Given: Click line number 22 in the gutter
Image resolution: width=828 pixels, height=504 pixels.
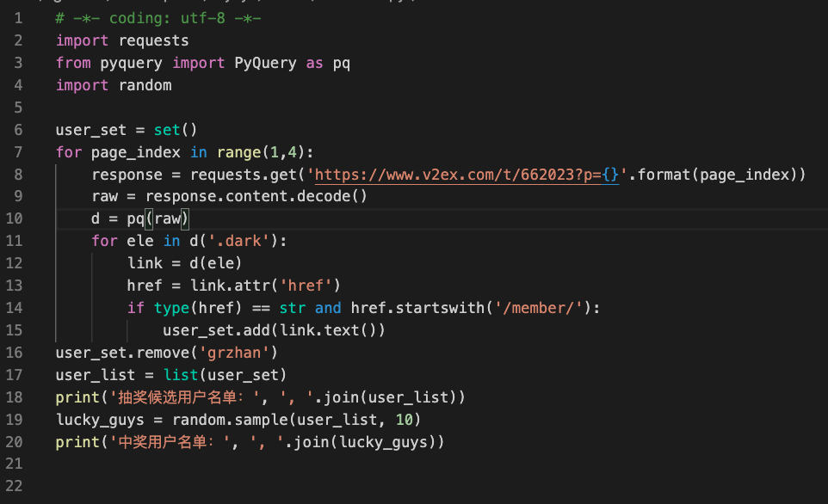Looking at the screenshot, I should [15, 487].
